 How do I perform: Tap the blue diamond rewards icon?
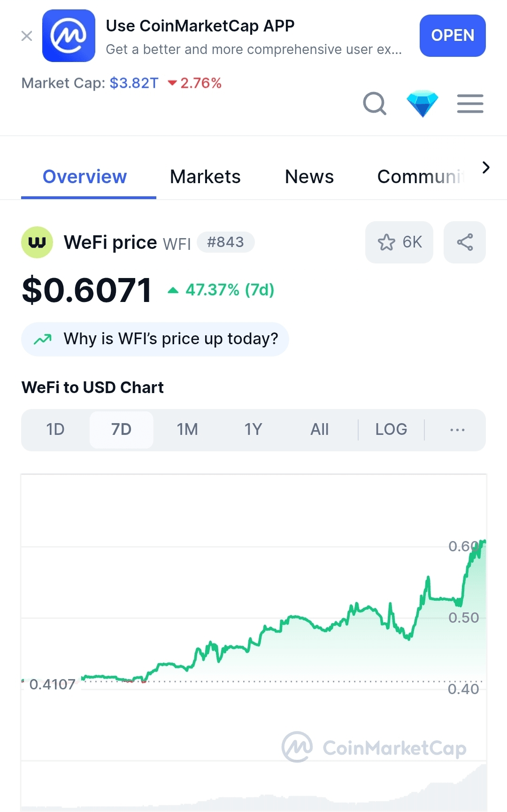[422, 103]
